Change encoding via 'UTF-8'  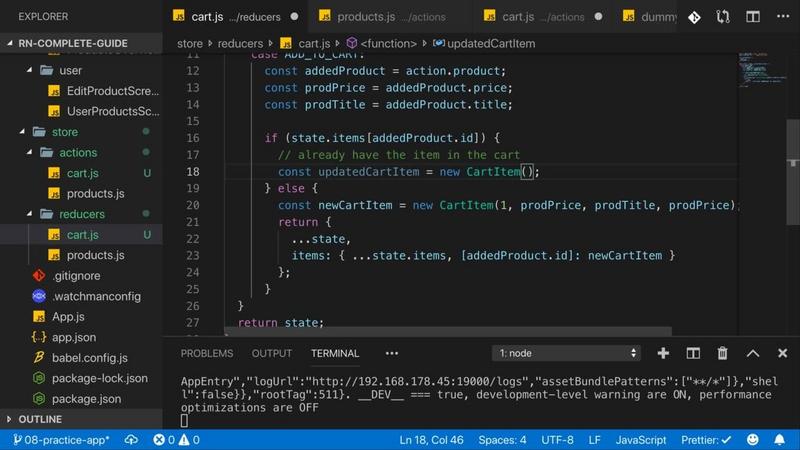557,440
